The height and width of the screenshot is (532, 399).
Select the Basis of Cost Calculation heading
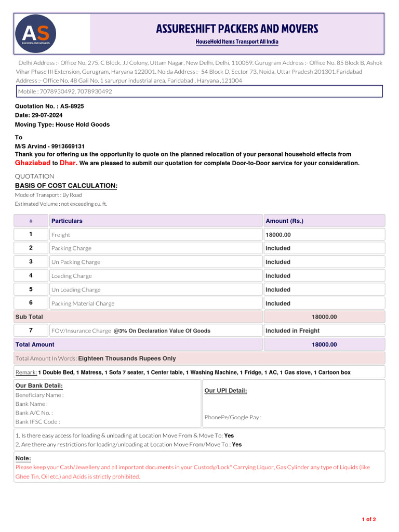(66, 185)
